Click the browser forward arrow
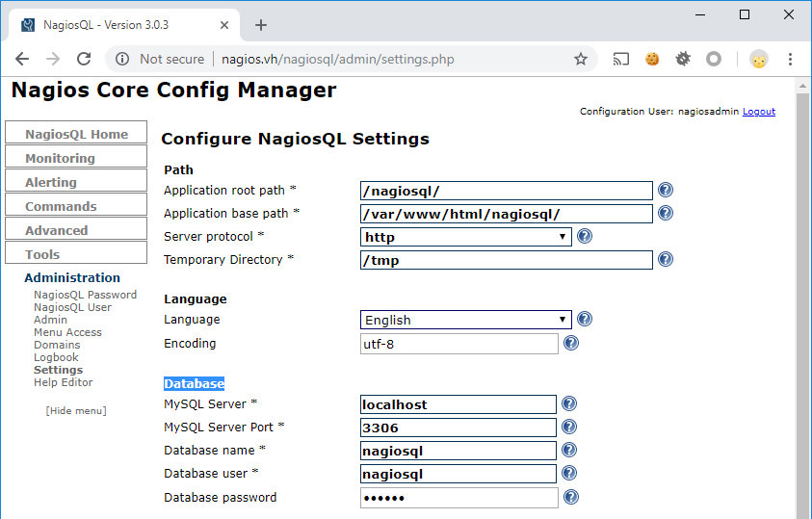Image resolution: width=812 pixels, height=519 pixels. (53, 59)
